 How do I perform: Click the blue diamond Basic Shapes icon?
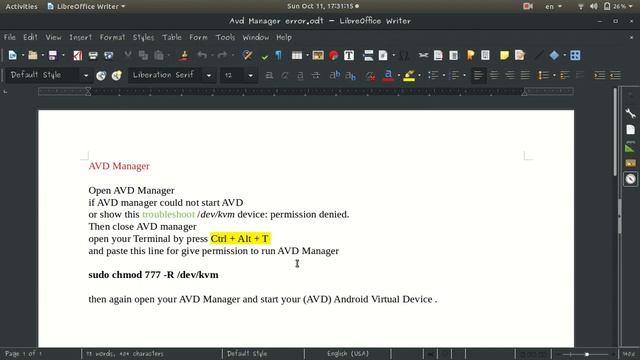pyautogui.click(x=554, y=55)
